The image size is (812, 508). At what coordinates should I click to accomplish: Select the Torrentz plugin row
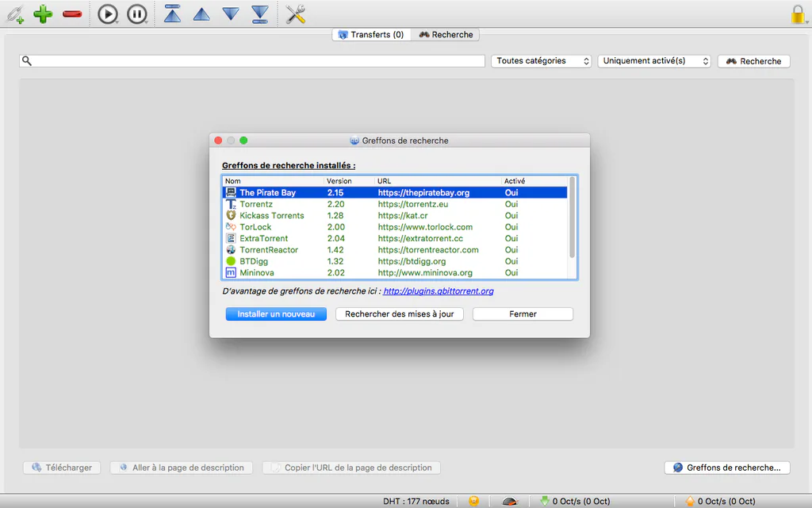[x=395, y=204]
